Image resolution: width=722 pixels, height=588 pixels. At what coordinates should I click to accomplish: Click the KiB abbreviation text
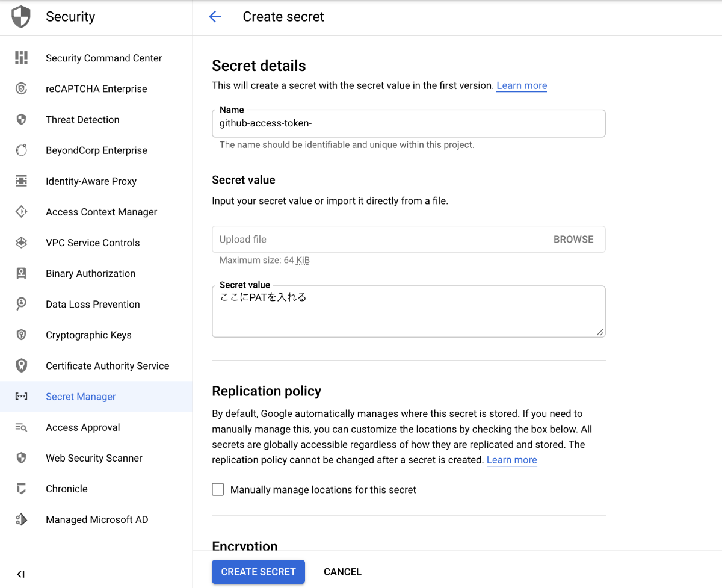tap(303, 260)
